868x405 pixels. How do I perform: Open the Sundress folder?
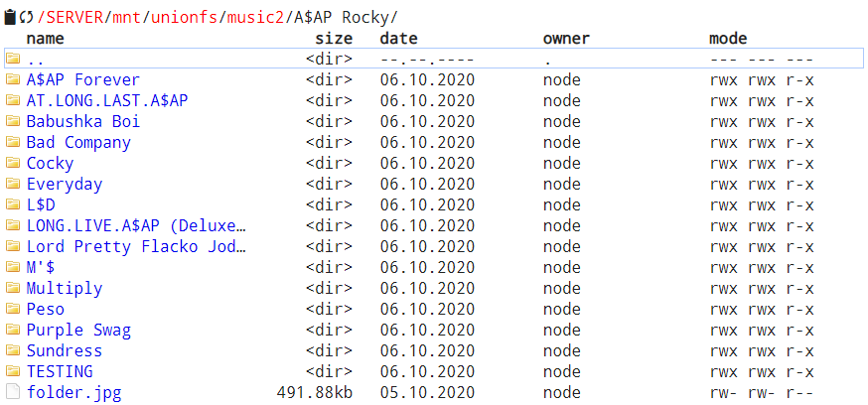(x=65, y=350)
